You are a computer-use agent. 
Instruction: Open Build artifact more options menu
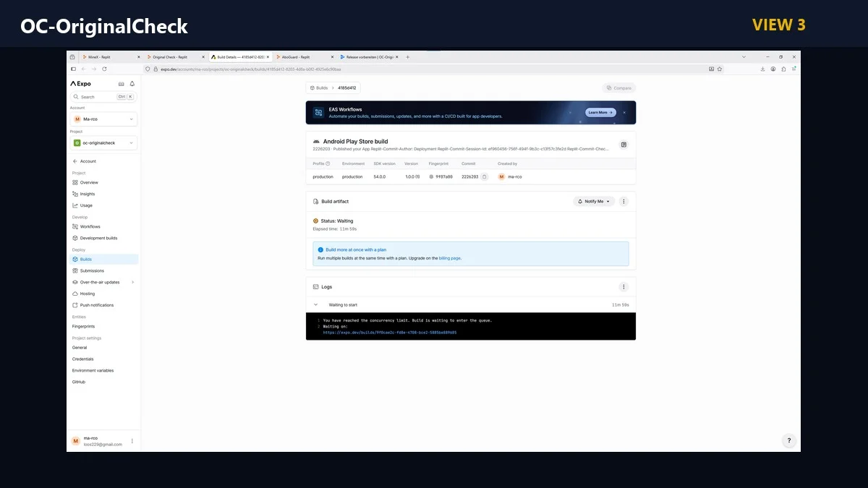[624, 201]
